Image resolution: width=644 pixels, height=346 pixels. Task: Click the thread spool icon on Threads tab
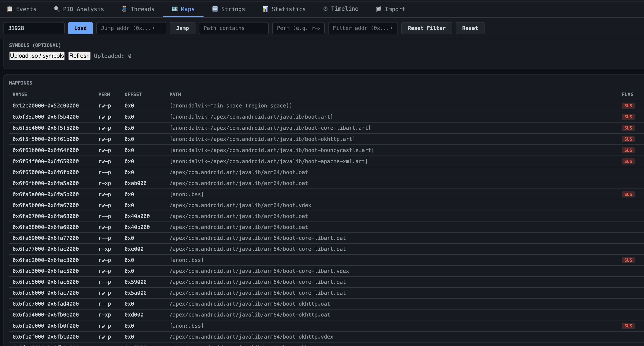tap(124, 9)
